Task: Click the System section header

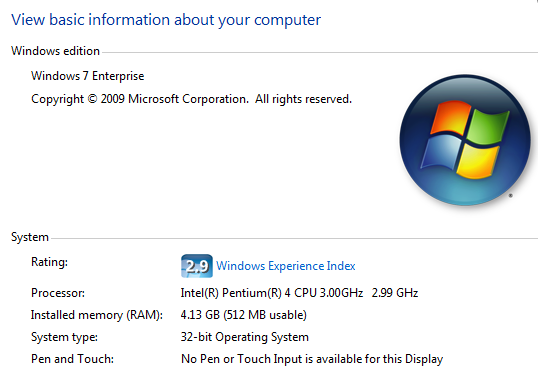Action: click(30, 237)
